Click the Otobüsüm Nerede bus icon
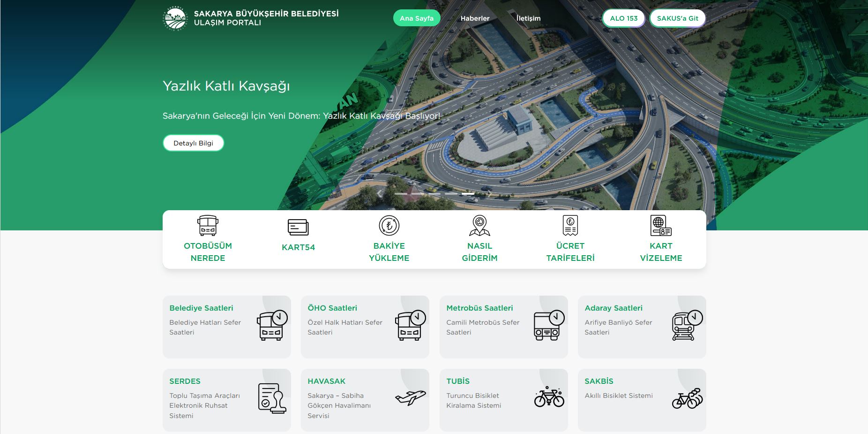 pyautogui.click(x=208, y=226)
